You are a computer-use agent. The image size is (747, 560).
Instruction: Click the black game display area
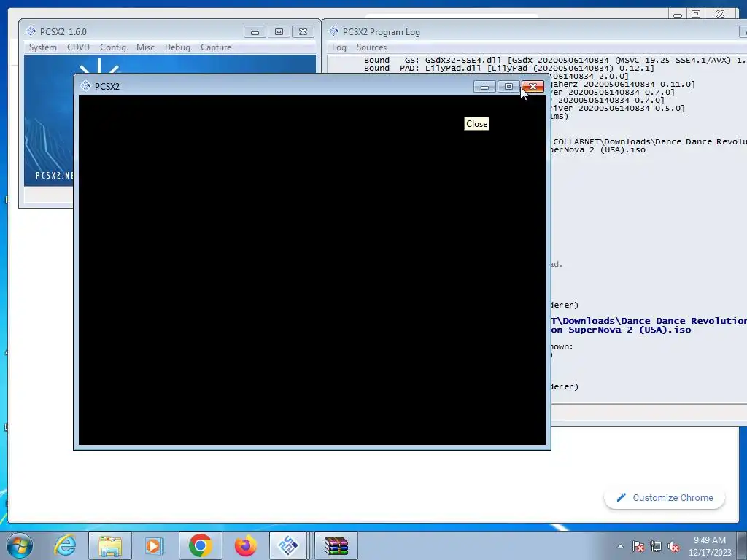point(312,270)
